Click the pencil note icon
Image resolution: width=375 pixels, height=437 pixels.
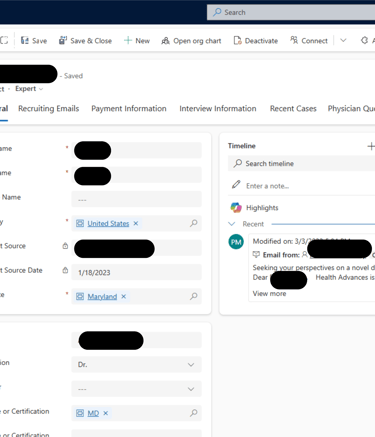click(236, 185)
